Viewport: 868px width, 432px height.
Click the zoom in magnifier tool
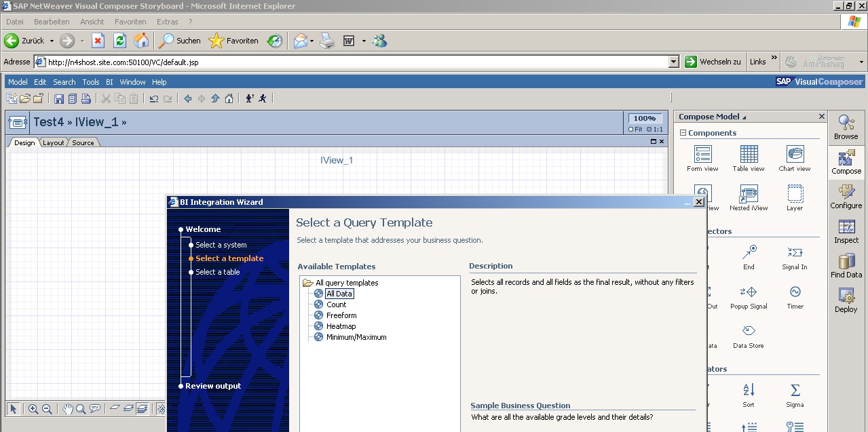click(x=33, y=409)
